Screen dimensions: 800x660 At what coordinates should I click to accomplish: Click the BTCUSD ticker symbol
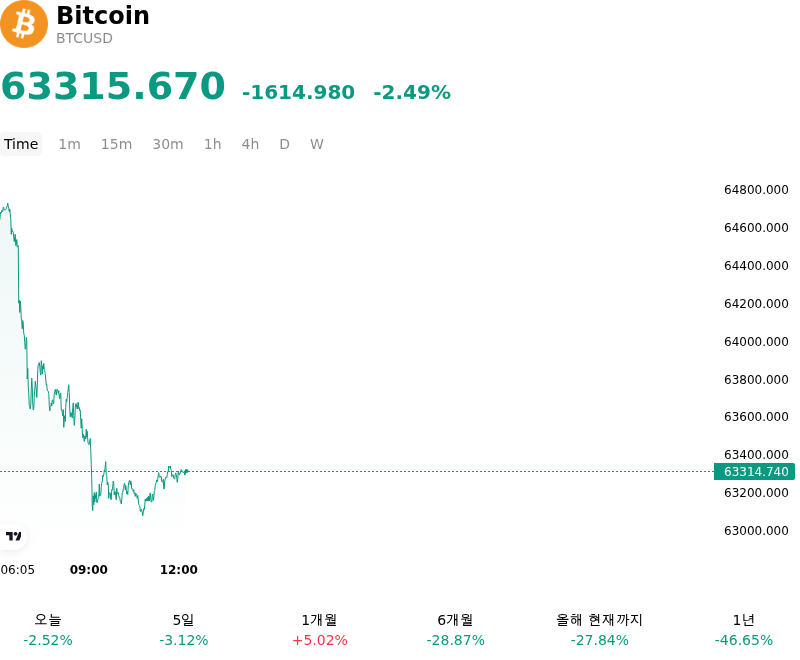[84, 38]
